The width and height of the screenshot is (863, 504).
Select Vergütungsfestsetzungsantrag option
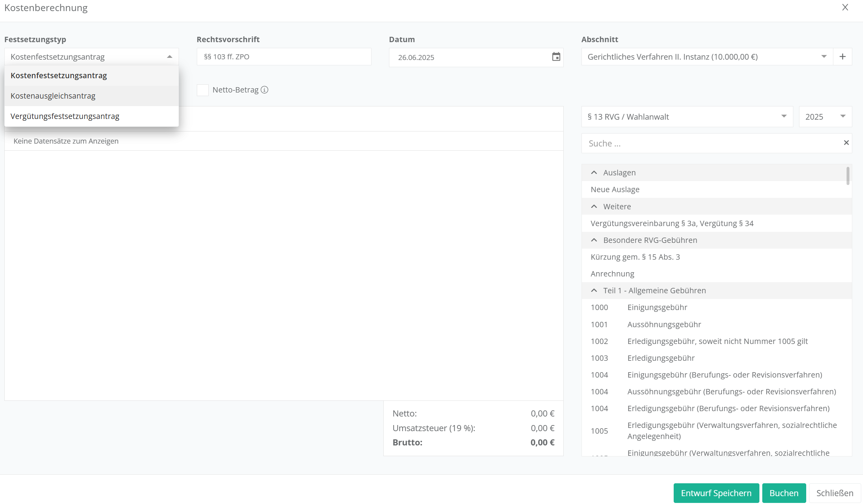click(65, 116)
